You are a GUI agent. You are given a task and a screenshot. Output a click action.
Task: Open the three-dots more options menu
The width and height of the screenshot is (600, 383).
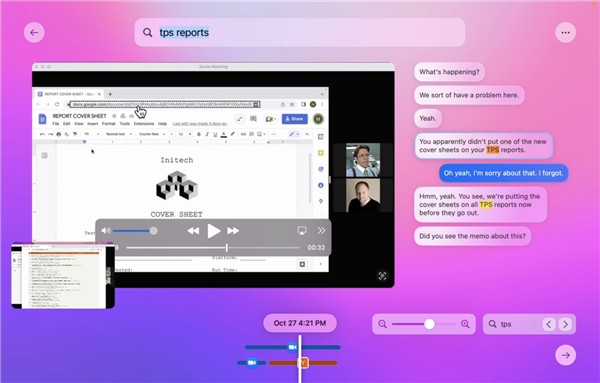(565, 33)
